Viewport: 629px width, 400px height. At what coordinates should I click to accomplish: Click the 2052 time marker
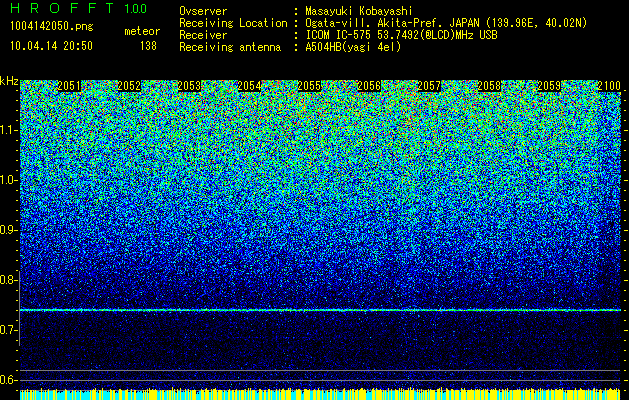(x=129, y=86)
